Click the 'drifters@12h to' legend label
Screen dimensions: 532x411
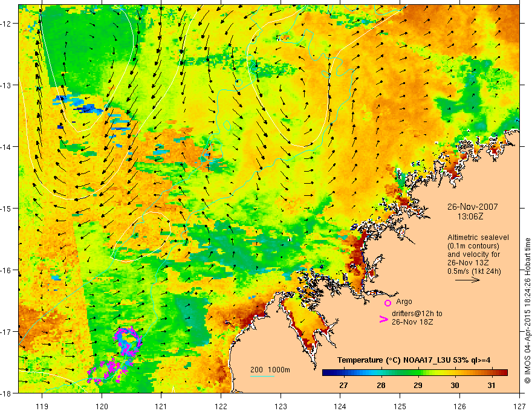(417, 314)
